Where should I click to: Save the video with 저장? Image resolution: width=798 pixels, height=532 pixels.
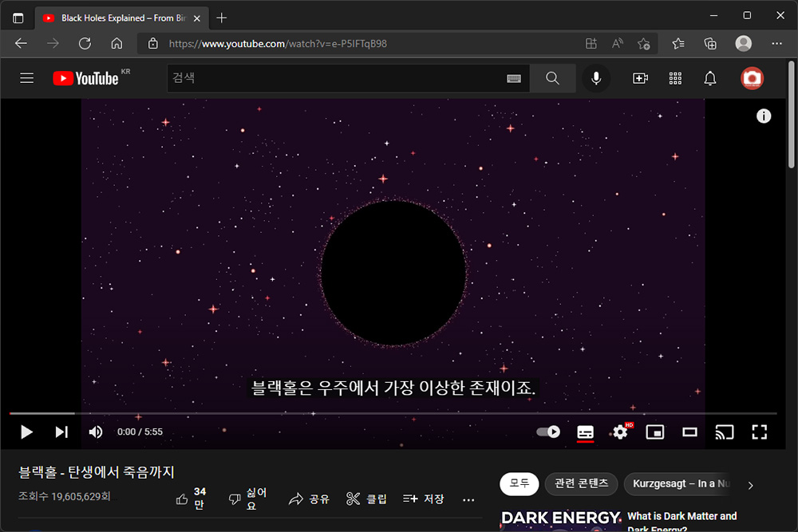[x=424, y=499]
